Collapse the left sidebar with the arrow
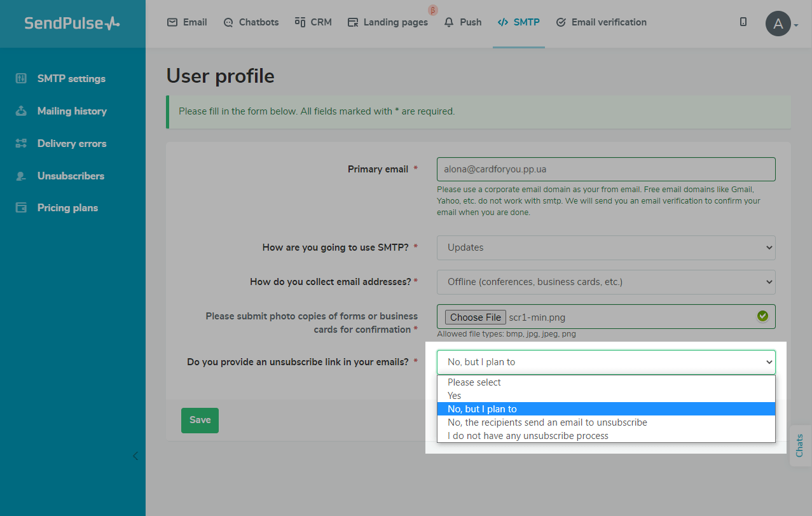Screen dimensions: 812x516 click(135, 456)
